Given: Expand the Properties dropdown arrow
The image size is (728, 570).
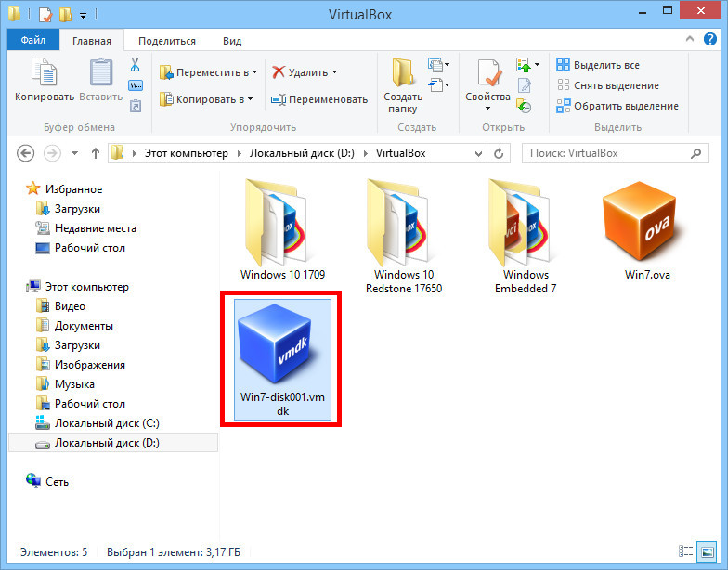Looking at the screenshot, I should pos(487,108).
